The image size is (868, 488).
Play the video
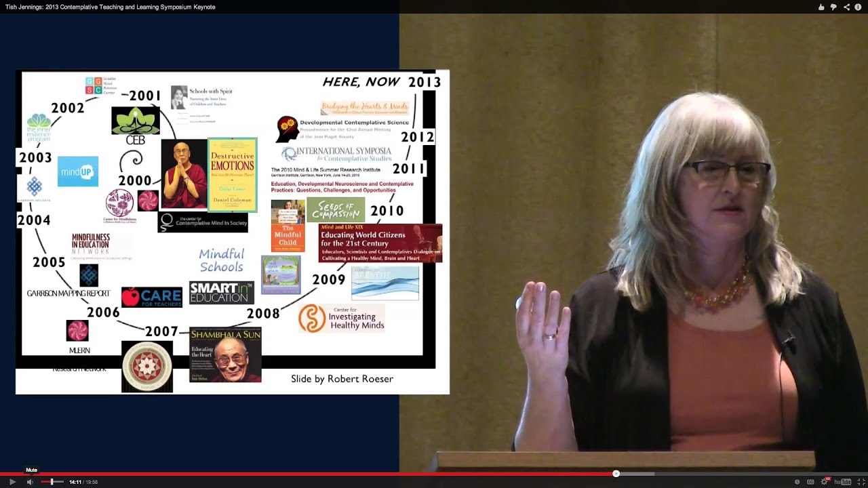tap(12, 482)
